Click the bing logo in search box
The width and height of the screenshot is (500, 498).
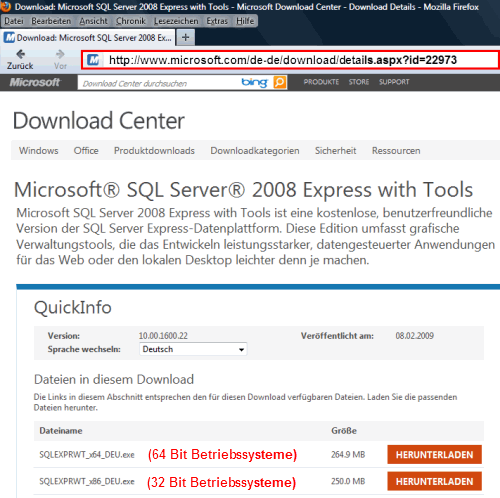coord(255,82)
